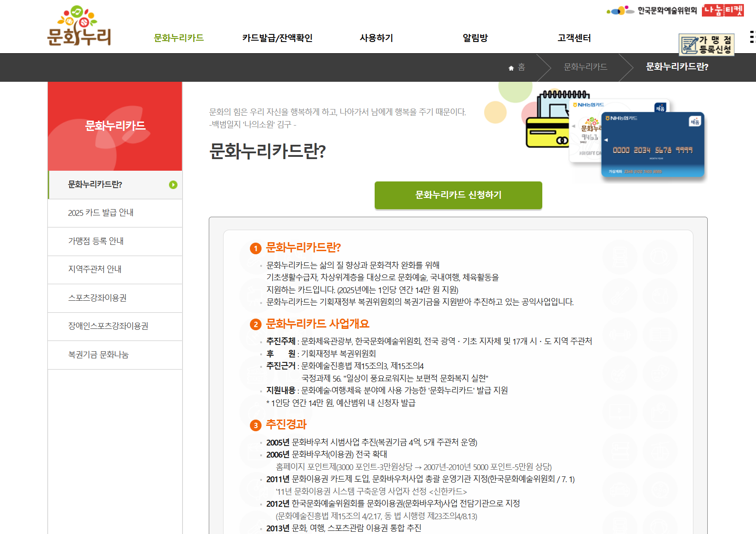Open 지역주관처 안내 sidebar item
The image size is (756, 534).
tap(115, 269)
